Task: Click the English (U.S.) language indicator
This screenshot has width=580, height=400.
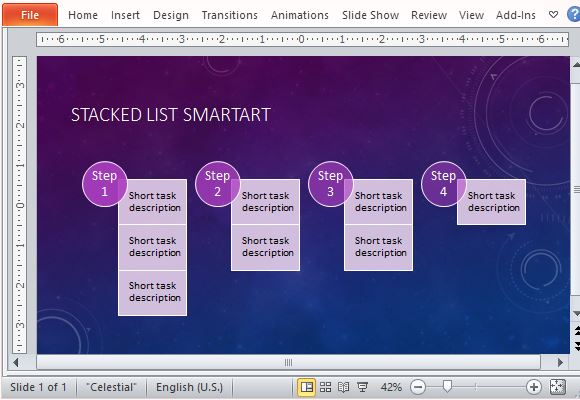Action: (x=189, y=387)
